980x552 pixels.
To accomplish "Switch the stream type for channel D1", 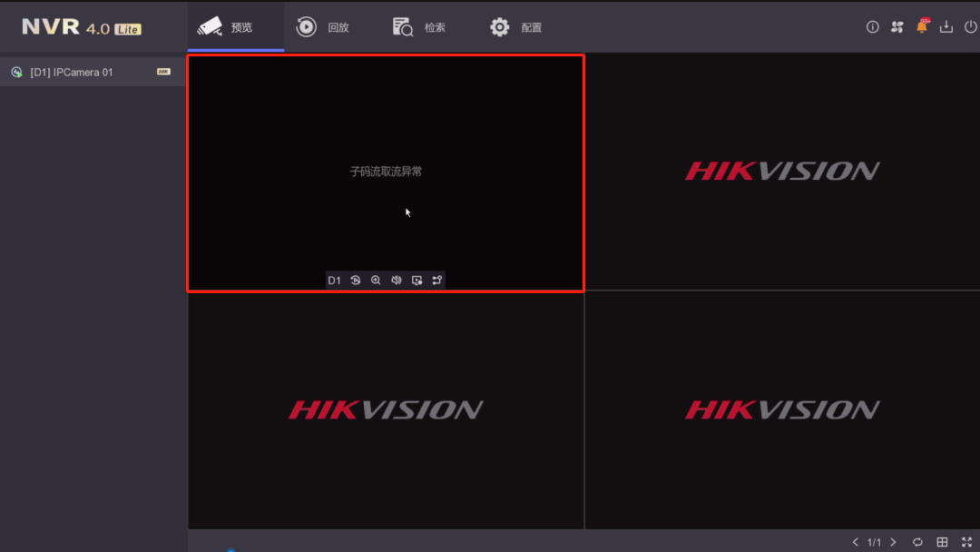I will [x=436, y=280].
